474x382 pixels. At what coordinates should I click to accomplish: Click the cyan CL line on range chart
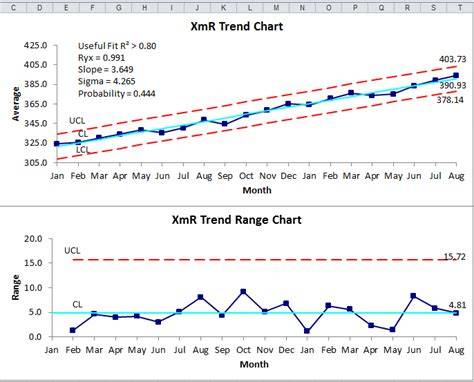(x=253, y=313)
